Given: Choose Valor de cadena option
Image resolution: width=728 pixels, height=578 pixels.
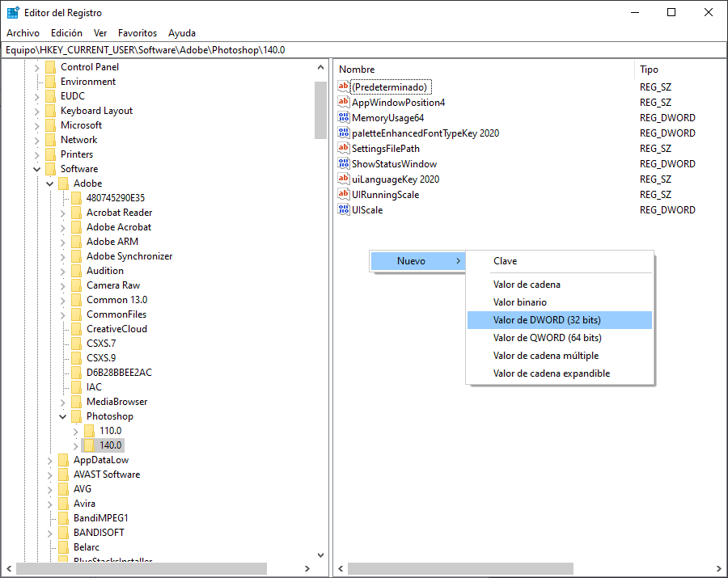Looking at the screenshot, I should tap(560, 285).
